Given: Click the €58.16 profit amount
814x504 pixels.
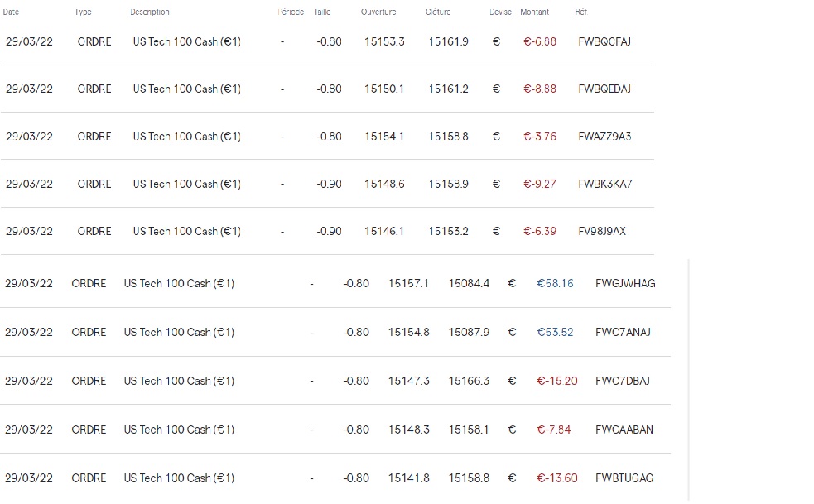Looking at the screenshot, I should click(x=555, y=283).
